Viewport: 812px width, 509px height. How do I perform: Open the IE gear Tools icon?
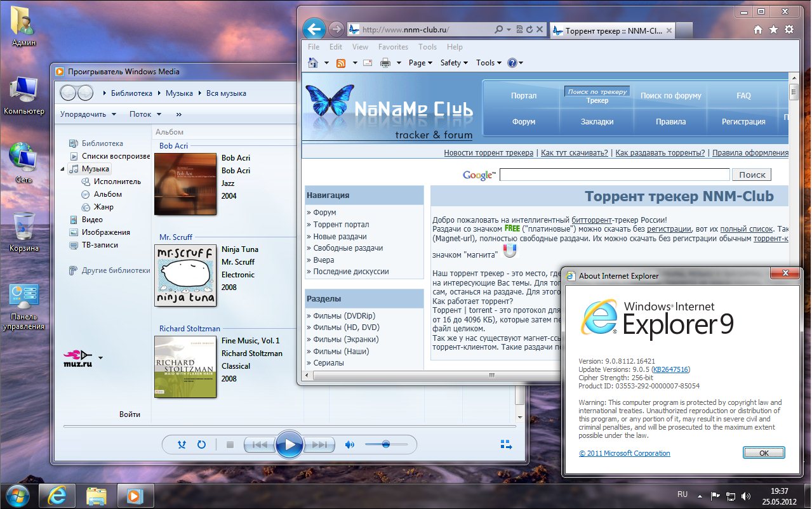789,29
